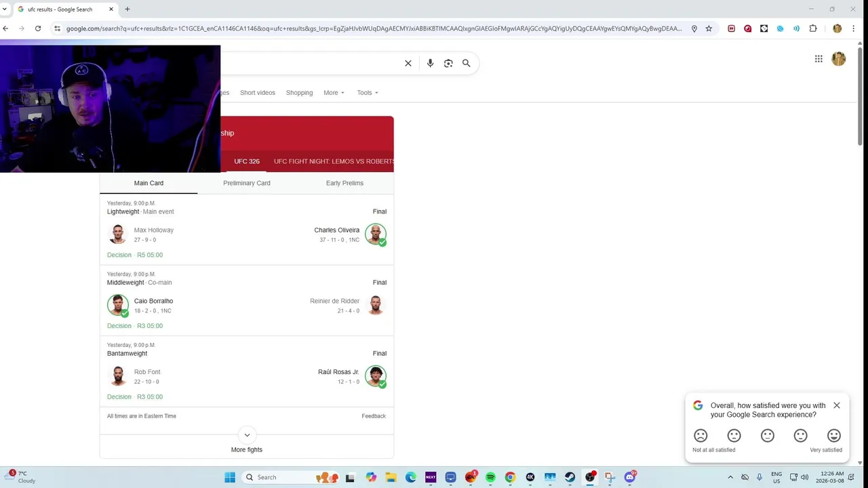Open OBS Studio from the taskbar

tap(590, 477)
